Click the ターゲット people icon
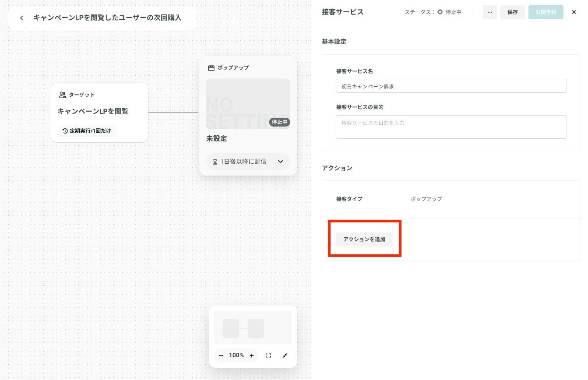 [62, 95]
